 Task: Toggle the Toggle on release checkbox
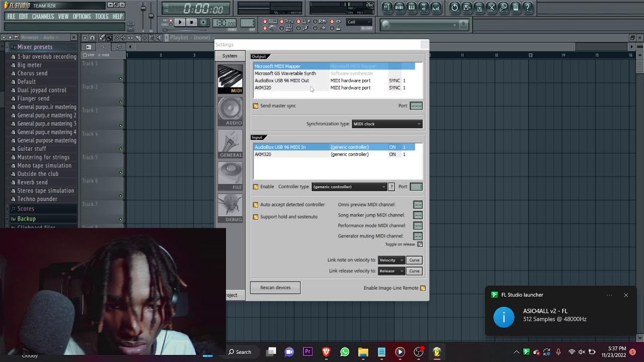point(420,244)
